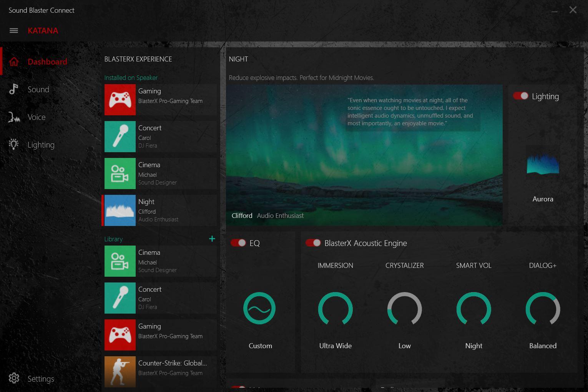Viewport: 588px width, 392px height.
Task: Open Settings at the bottom of sidebar
Action: click(x=40, y=379)
